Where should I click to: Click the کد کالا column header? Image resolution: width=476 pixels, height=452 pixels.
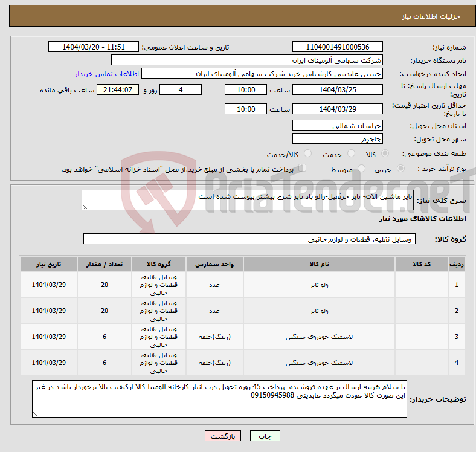[x=422, y=264]
